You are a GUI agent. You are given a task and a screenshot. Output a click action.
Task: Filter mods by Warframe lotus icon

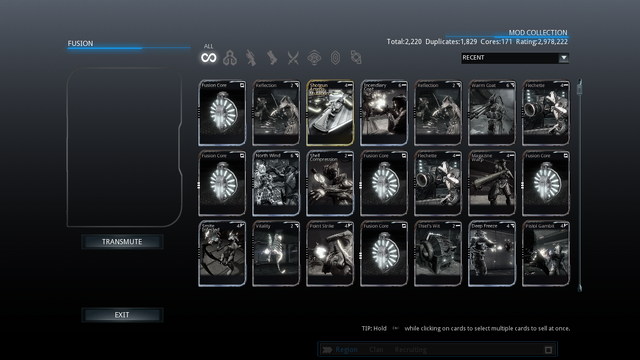230,58
